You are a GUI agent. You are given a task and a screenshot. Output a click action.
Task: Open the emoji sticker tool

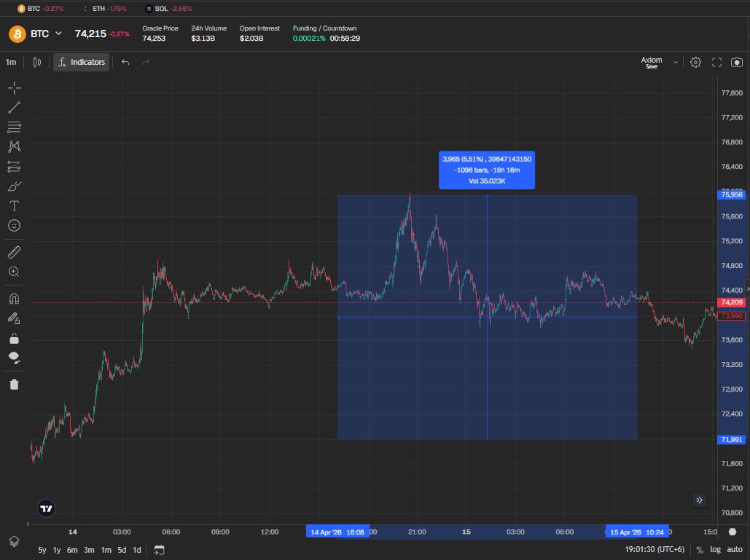click(15, 226)
